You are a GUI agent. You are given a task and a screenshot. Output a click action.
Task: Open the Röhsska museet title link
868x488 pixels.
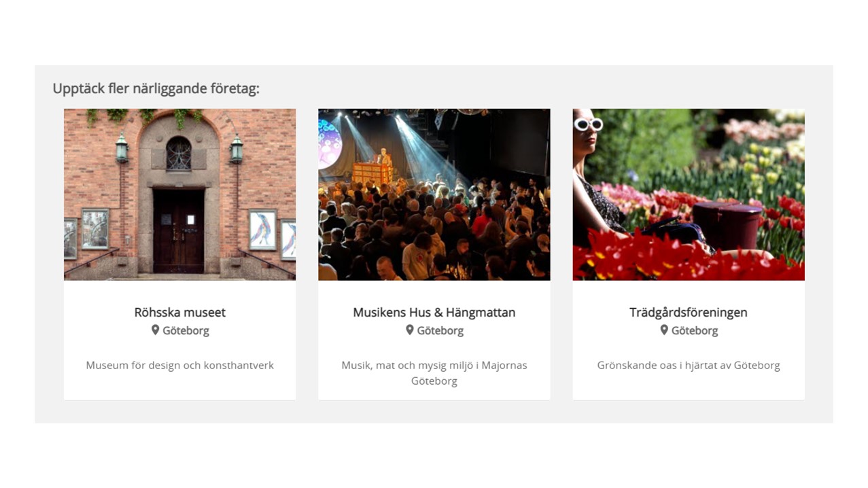pos(179,312)
